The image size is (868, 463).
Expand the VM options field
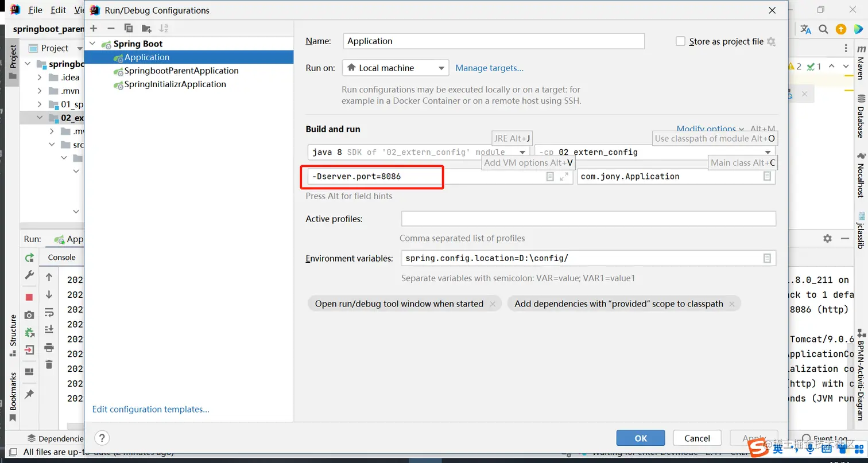(x=564, y=177)
